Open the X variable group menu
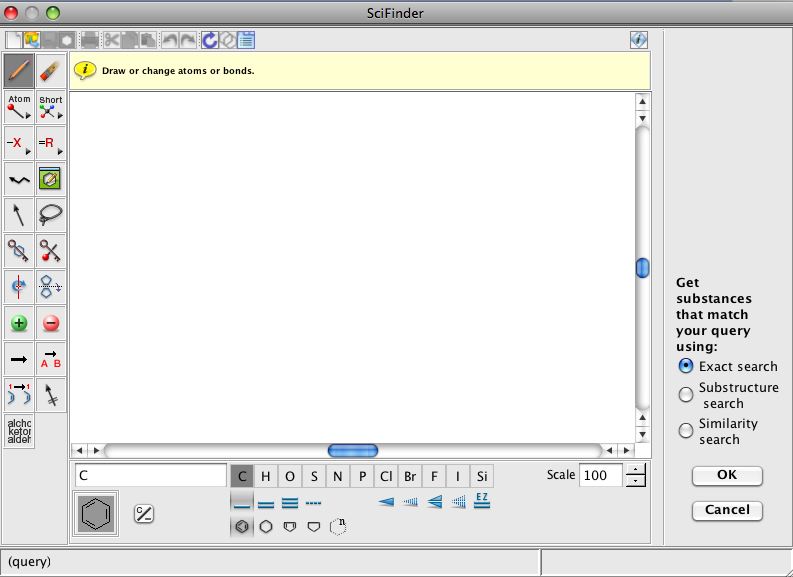 point(19,143)
